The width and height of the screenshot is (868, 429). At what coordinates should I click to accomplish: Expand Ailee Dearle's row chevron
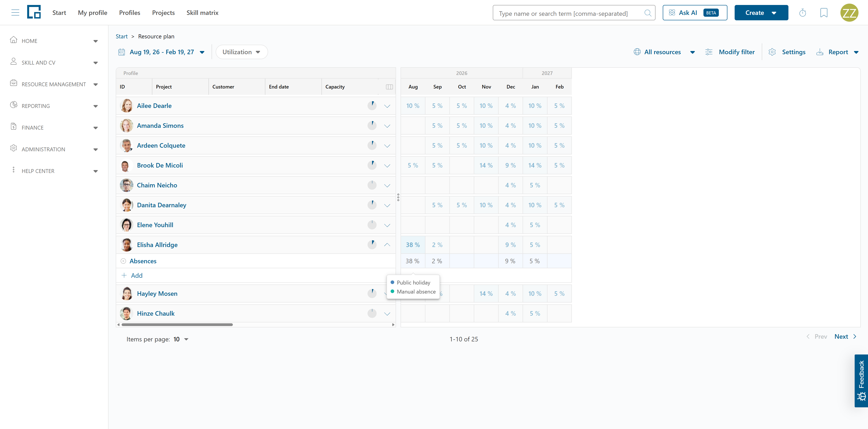coord(387,106)
